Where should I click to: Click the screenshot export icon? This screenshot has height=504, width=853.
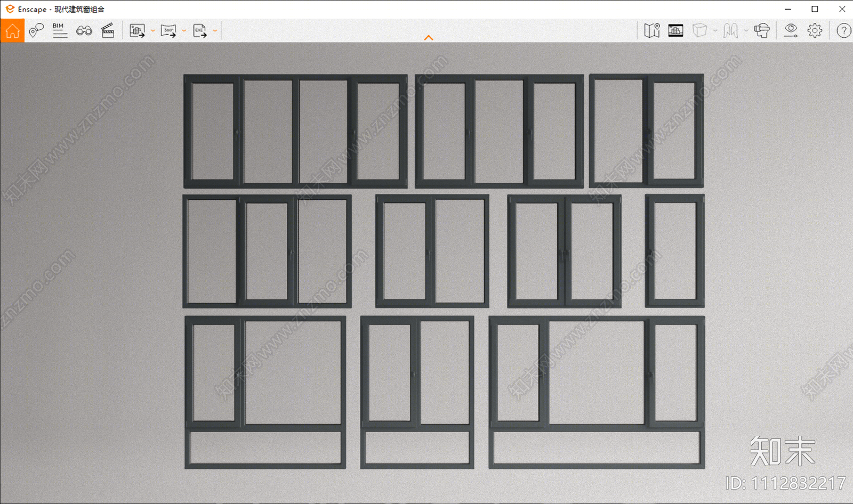tap(138, 31)
